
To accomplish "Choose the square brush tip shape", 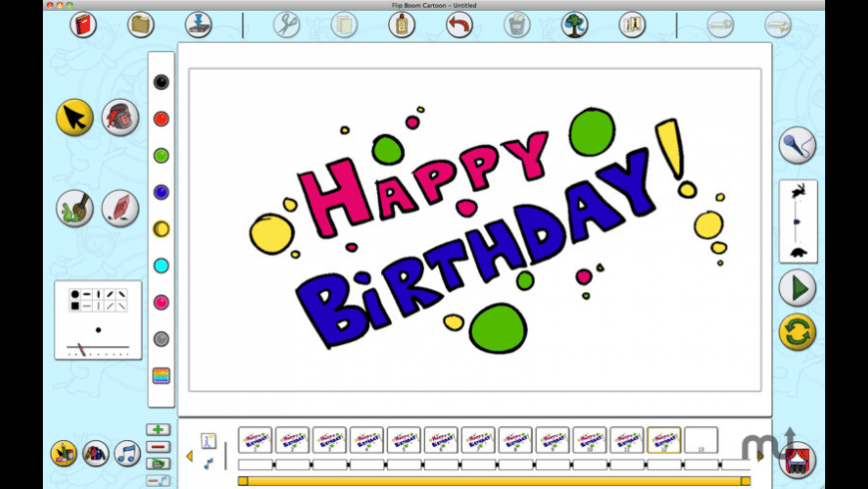I will (75, 305).
